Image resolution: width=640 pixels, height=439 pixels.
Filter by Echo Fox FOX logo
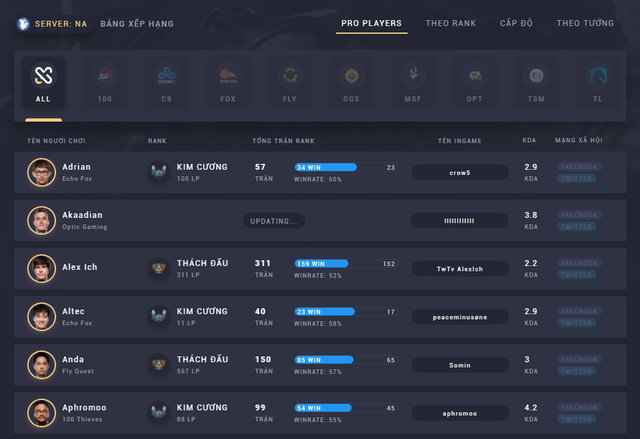pos(228,75)
